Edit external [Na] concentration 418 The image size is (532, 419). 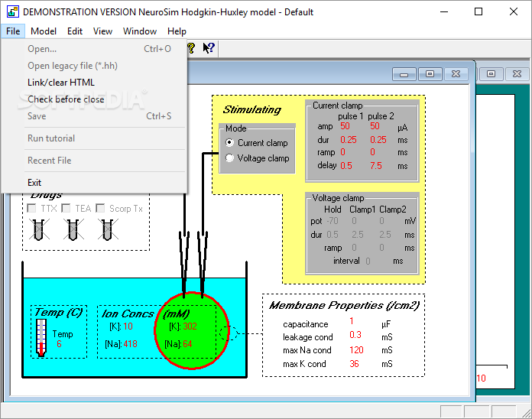click(x=131, y=344)
